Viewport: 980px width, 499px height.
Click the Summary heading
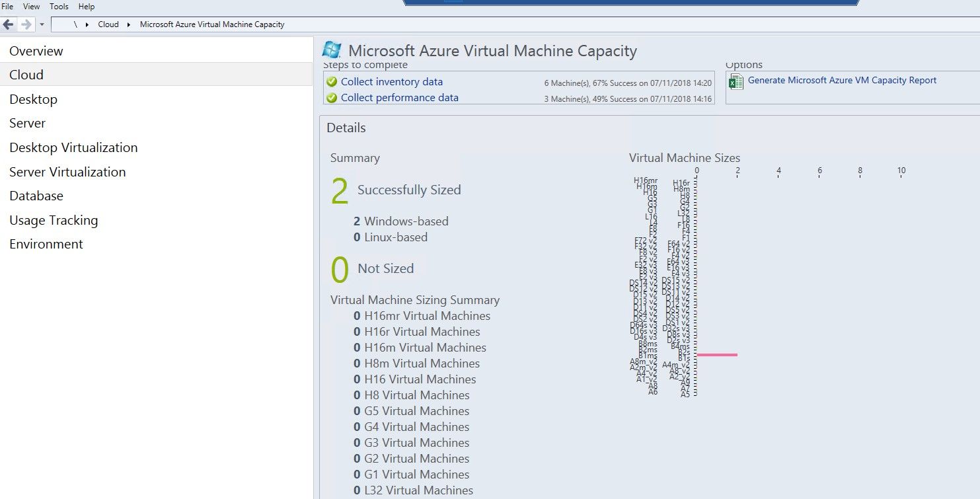pyautogui.click(x=355, y=158)
